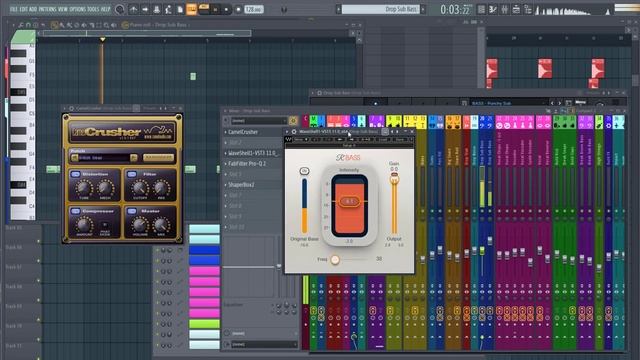The height and width of the screenshot is (360, 640).
Task: Click the gear icon in the WaveShell plugin title bar
Action: click(x=294, y=132)
